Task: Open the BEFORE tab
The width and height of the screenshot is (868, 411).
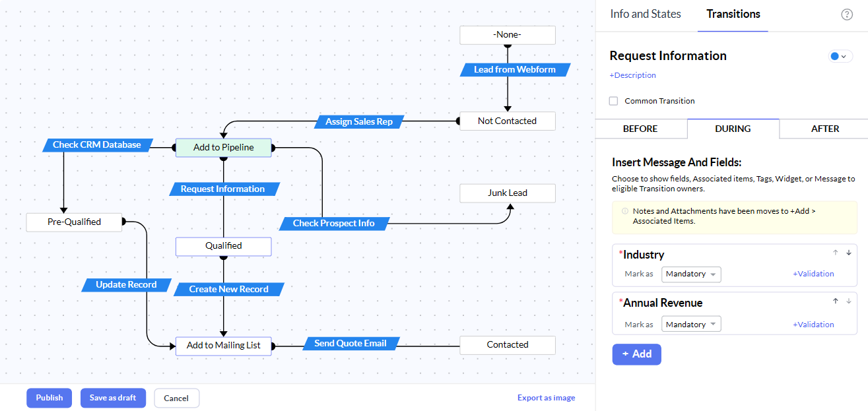Action: [x=640, y=129]
